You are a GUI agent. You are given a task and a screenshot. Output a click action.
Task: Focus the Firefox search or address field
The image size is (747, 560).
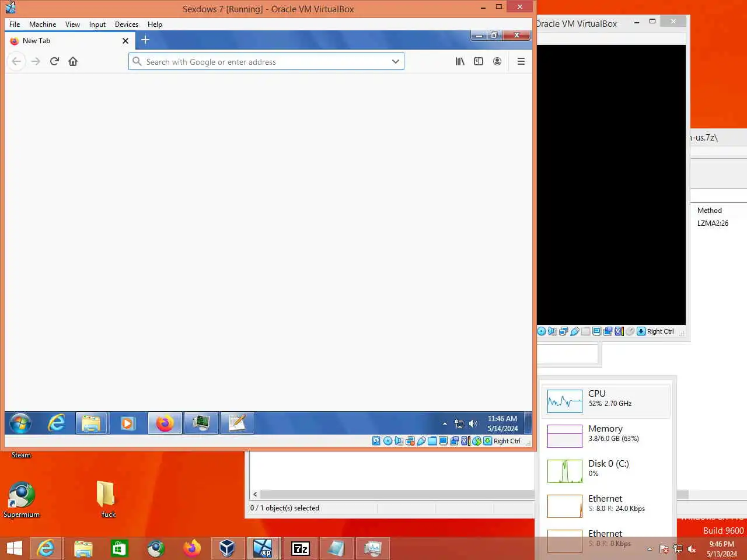266,61
